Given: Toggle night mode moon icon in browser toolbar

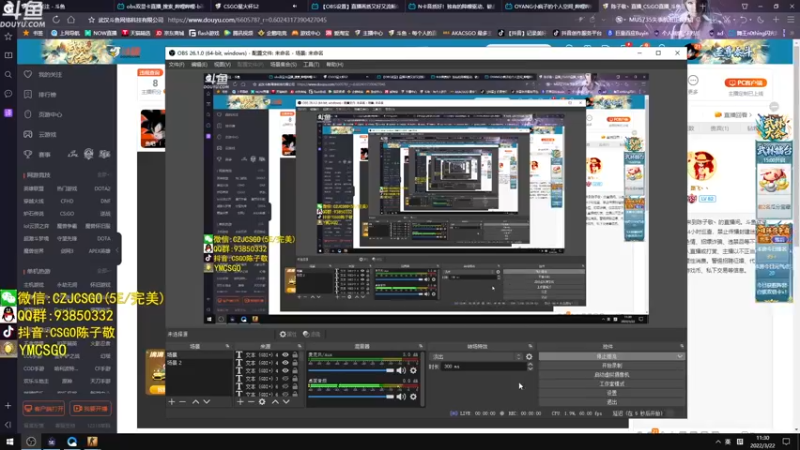Looking at the screenshot, I should [761, 19].
